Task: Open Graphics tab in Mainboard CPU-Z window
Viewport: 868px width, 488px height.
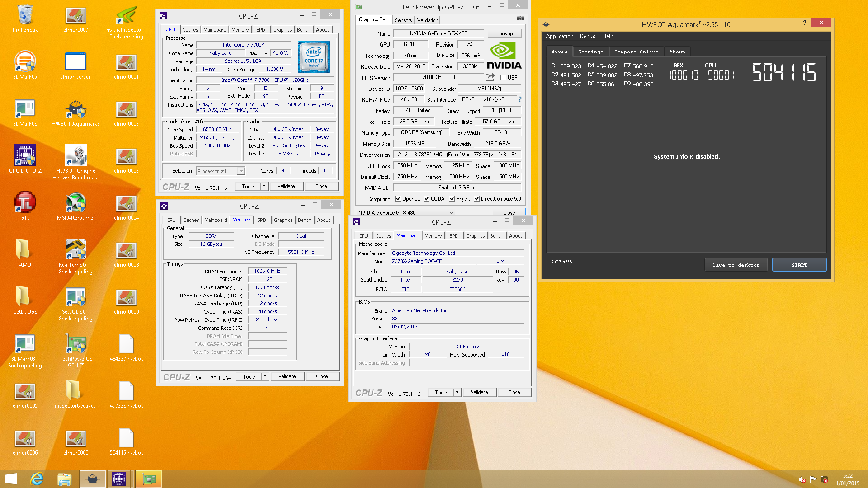Action: point(475,236)
